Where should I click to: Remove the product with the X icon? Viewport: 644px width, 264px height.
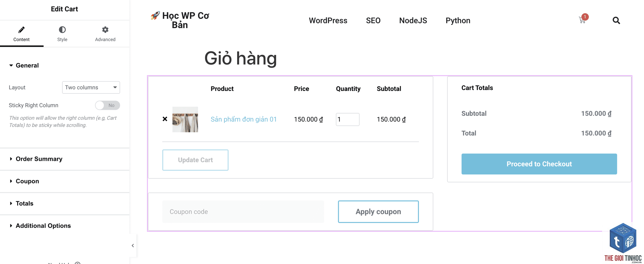165,119
